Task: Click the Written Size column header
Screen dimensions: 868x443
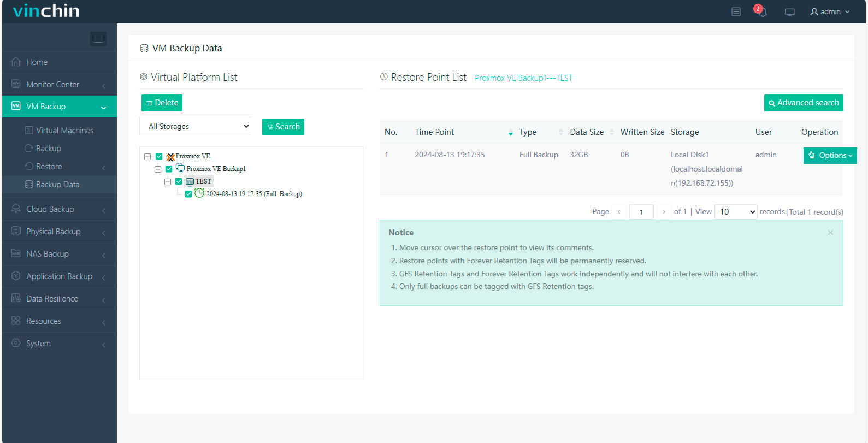Action: tap(642, 132)
